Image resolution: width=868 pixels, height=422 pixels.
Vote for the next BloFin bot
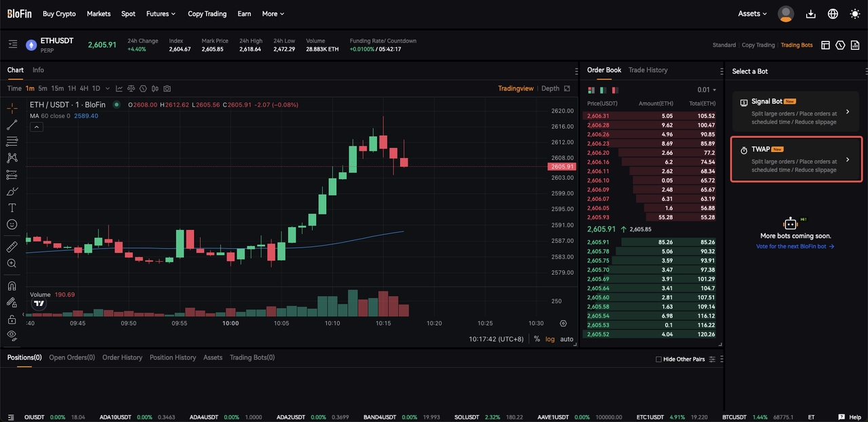[x=795, y=246]
